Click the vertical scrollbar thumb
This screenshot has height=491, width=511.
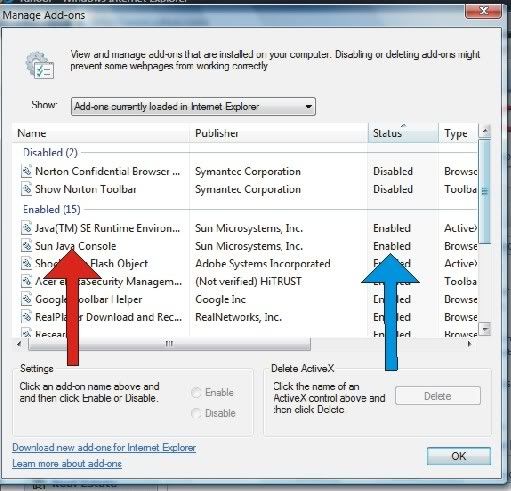pos(485,192)
